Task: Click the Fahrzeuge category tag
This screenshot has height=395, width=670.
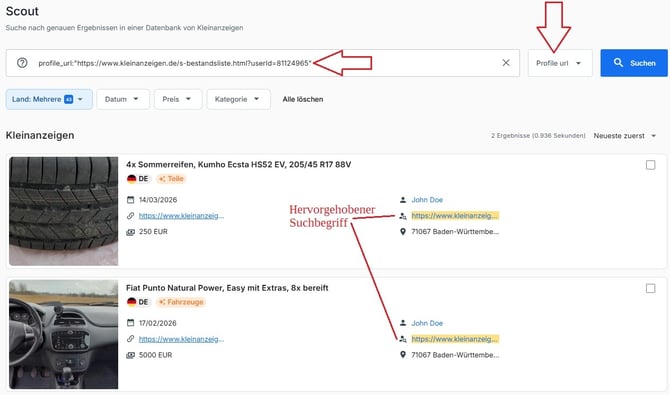Action: click(x=181, y=302)
